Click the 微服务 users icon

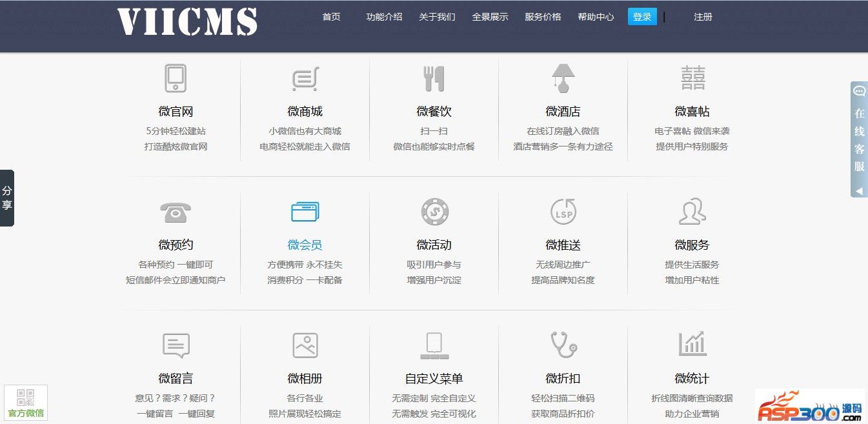point(692,211)
